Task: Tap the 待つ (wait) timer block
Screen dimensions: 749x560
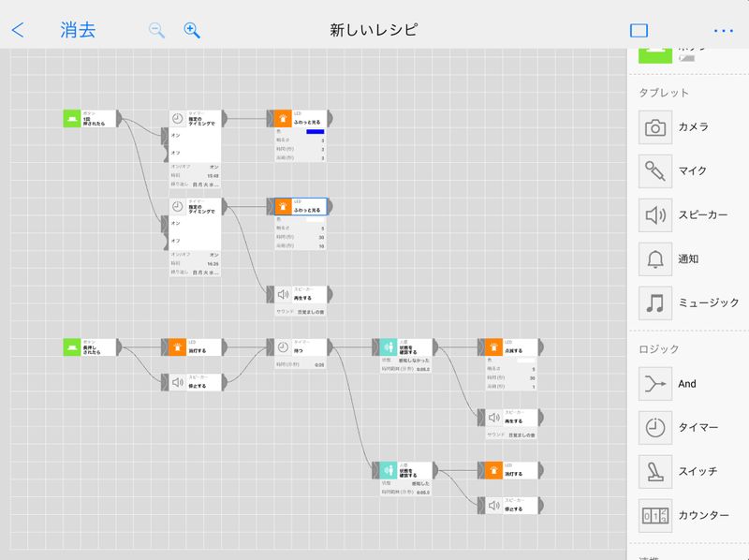Action: (x=296, y=346)
